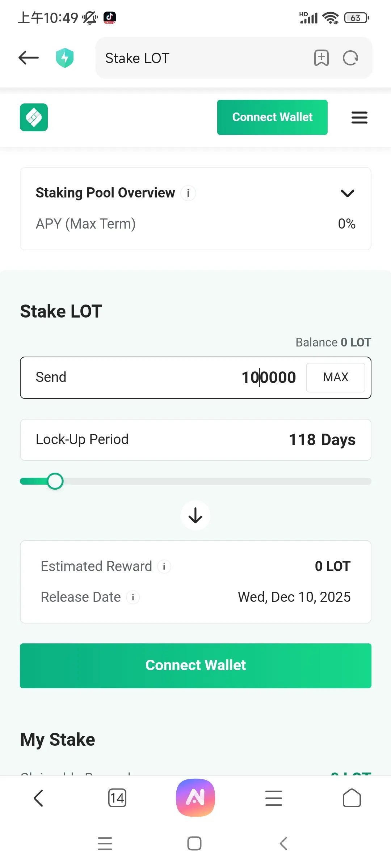Reload the page with the refresh icon

pyautogui.click(x=350, y=58)
